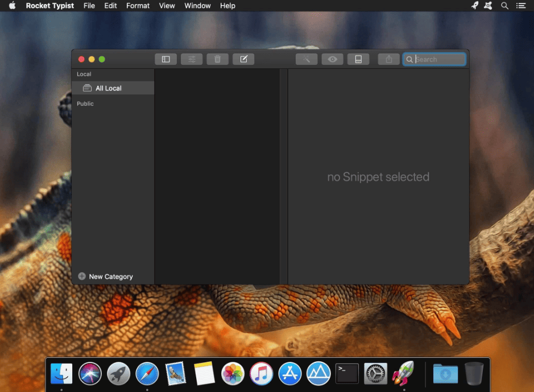Click the share toolbar icon
The image size is (534, 392).
(x=388, y=59)
